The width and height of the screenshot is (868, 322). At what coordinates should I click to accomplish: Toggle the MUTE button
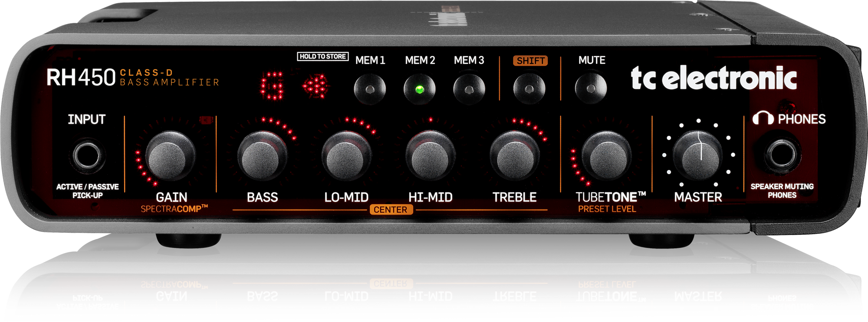pos(591,88)
